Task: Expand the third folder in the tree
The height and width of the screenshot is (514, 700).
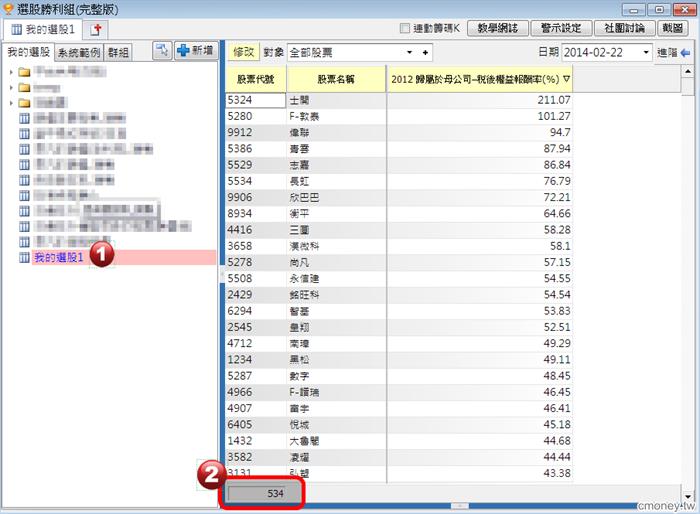Action: [11, 103]
